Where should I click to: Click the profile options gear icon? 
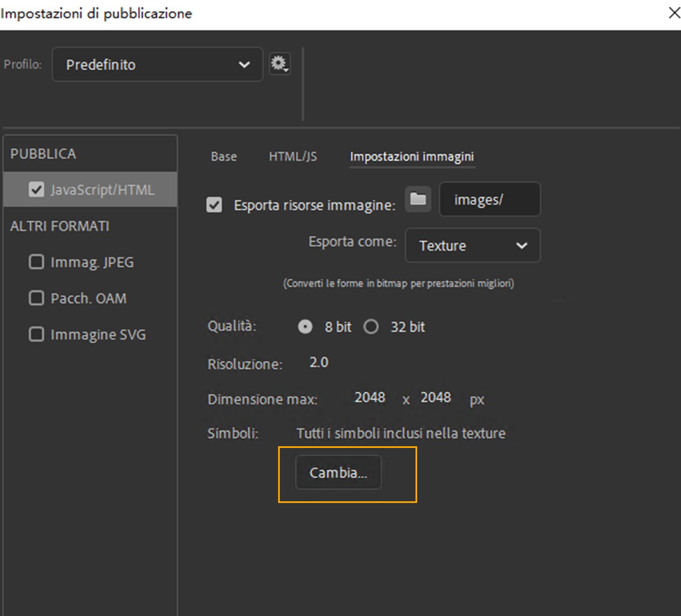click(x=279, y=64)
